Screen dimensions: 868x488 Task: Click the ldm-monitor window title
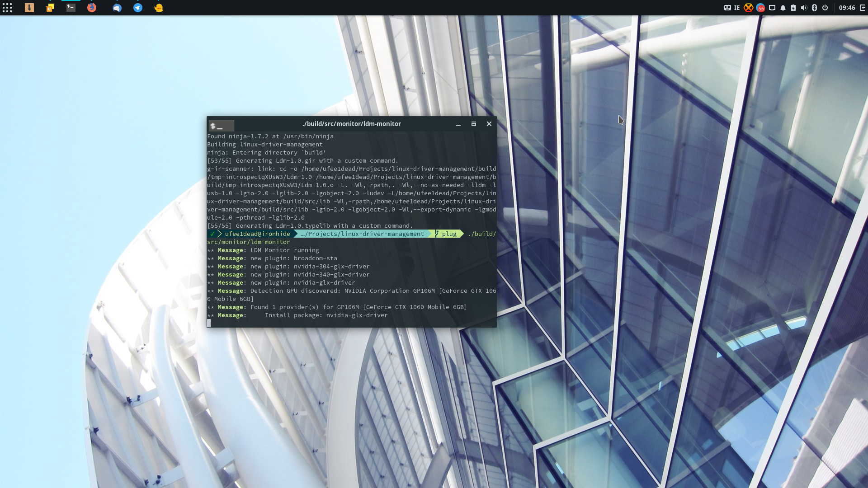(x=351, y=124)
